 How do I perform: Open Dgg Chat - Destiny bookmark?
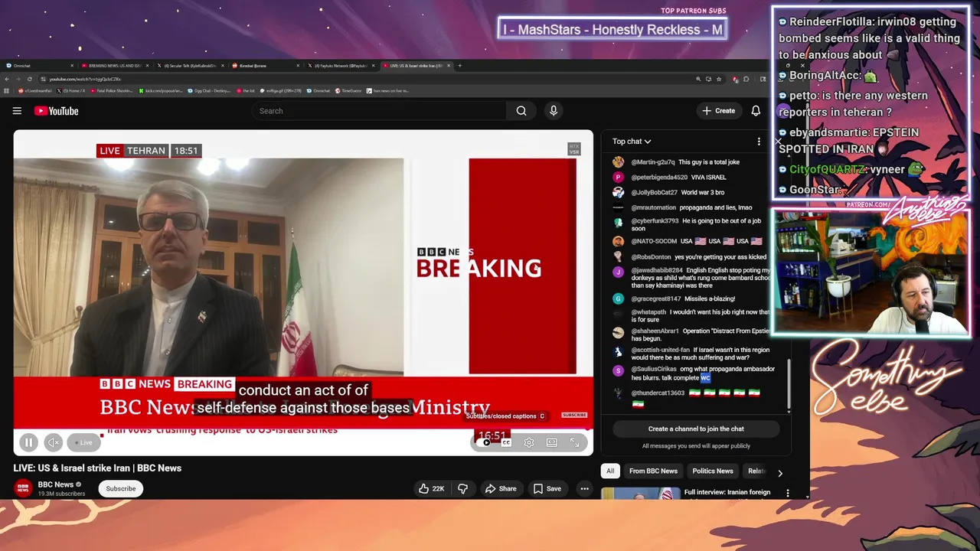(210, 90)
